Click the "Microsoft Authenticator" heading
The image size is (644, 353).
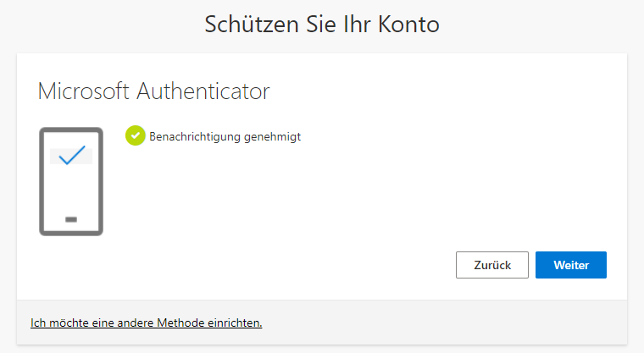pyautogui.click(x=153, y=91)
